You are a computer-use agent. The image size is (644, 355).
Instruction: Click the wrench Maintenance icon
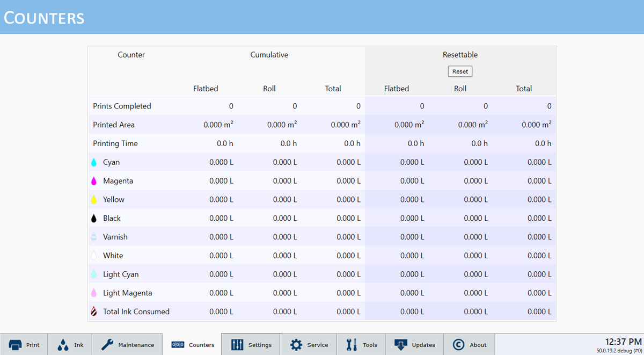coord(107,345)
